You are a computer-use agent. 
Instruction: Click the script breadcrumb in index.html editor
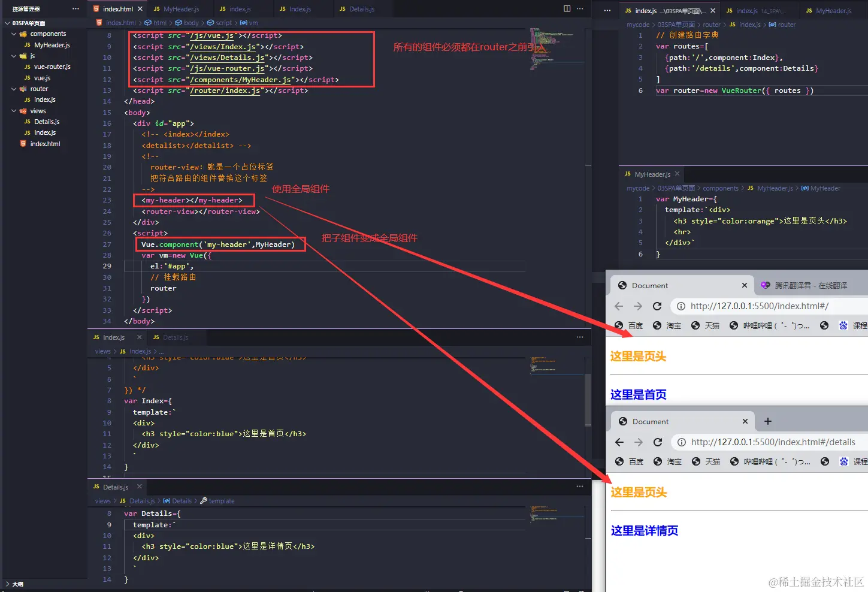(219, 23)
